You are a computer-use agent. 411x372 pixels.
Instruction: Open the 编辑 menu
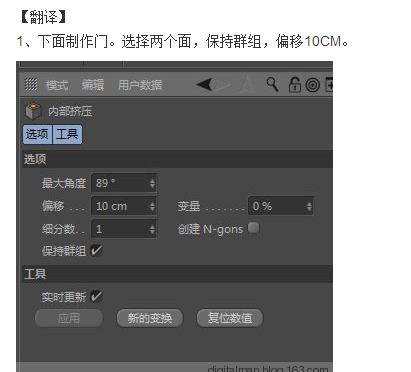point(93,85)
